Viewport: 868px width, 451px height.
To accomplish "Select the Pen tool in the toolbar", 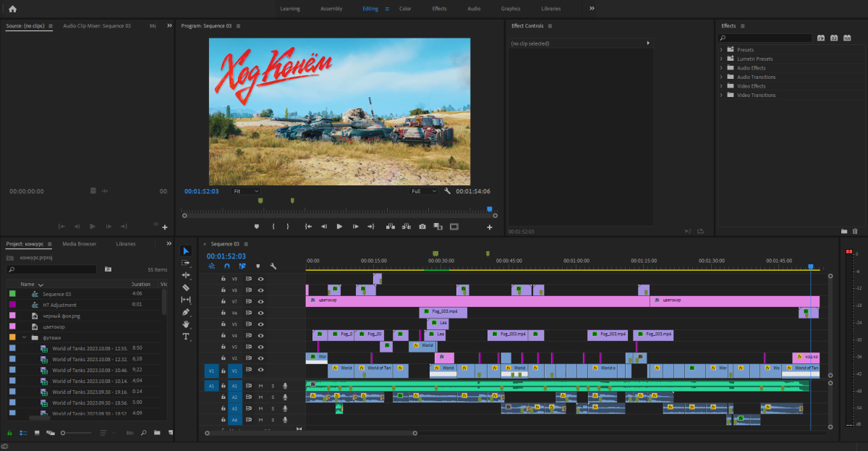I will point(186,312).
